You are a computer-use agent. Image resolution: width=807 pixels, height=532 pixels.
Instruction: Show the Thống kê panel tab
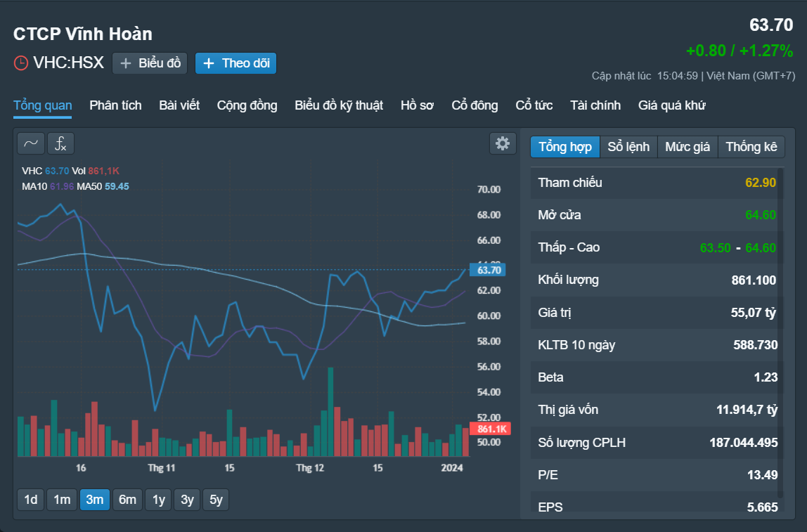[x=751, y=147]
